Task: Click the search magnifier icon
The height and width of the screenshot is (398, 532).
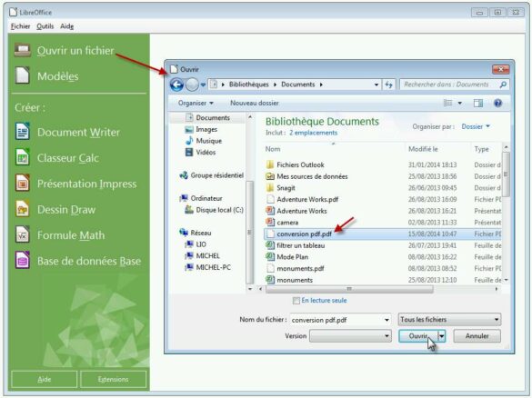Action: point(503,85)
